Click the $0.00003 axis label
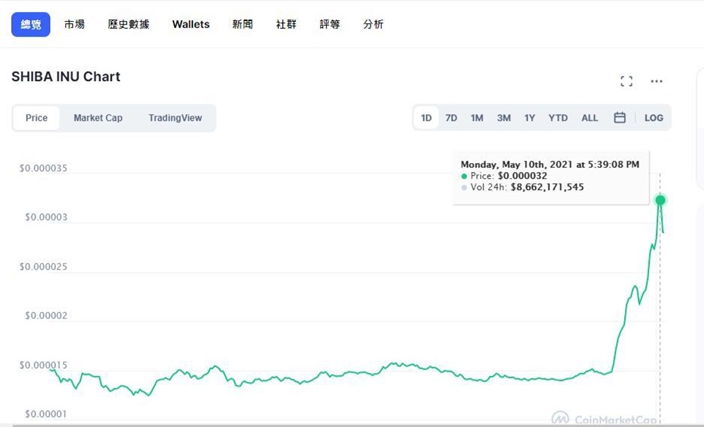The height and width of the screenshot is (427, 704). pyautogui.click(x=46, y=217)
